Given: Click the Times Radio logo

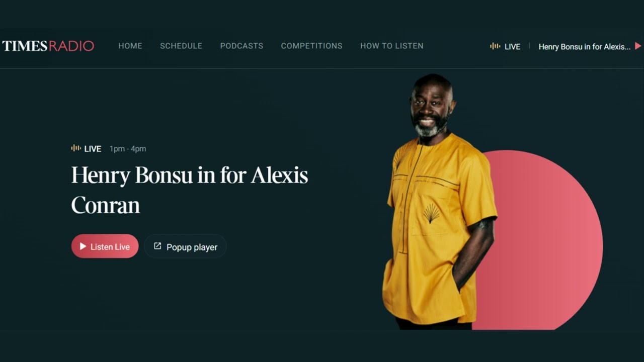Looking at the screenshot, I should coord(48,46).
